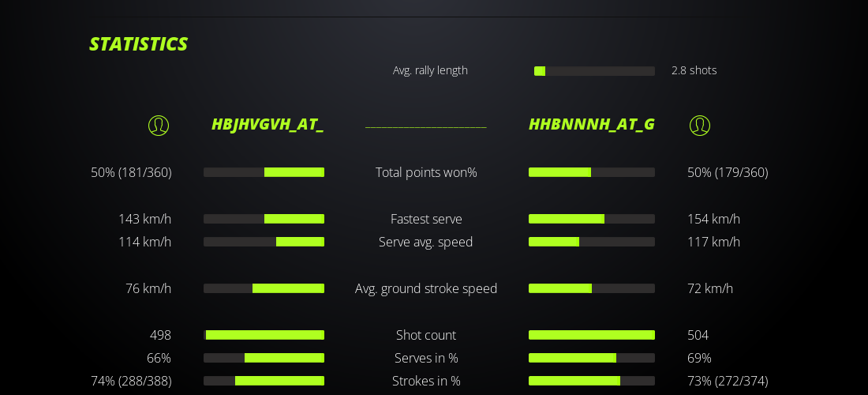Click the 154 km/h fastest serve value
Image resolution: width=868 pixels, height=395 pixels.
(713, 219)
